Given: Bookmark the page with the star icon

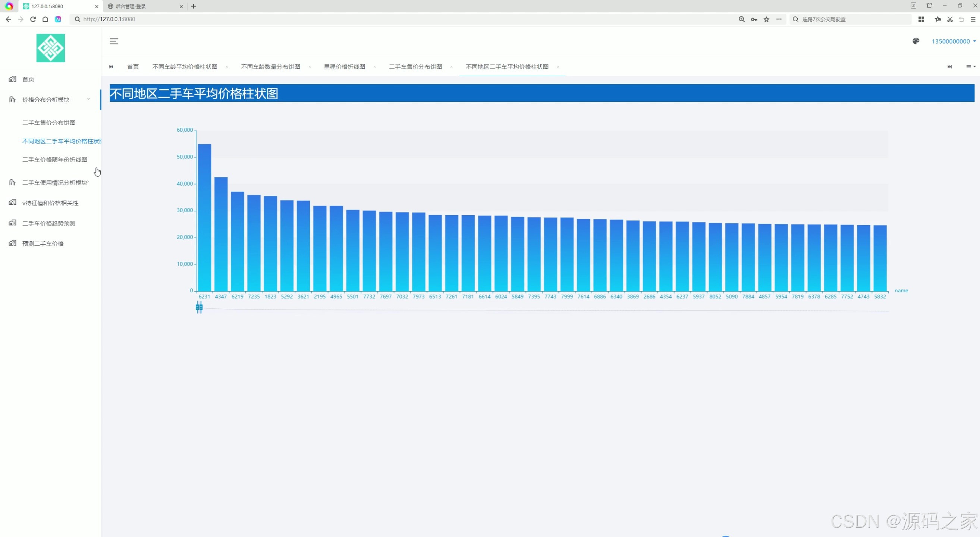Looking at the screenshot, I should coord(766,19).
